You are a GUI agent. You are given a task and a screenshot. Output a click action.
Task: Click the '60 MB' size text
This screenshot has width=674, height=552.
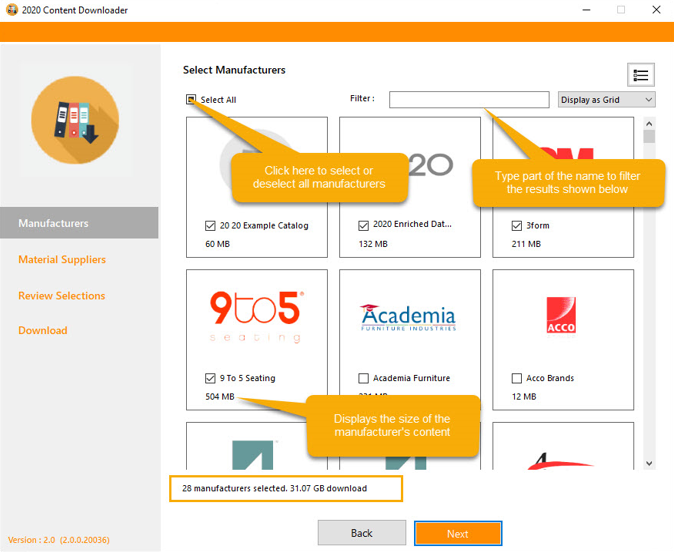(218, 244)
